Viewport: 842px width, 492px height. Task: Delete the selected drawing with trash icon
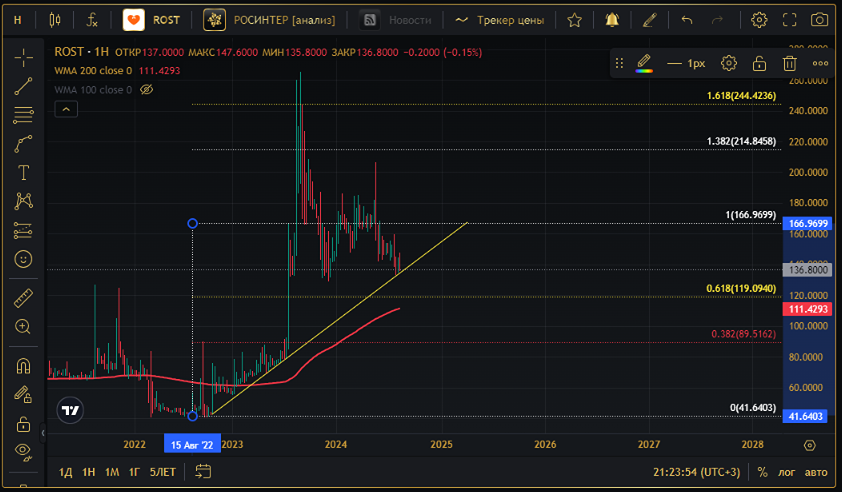click(x=789, y=63)
